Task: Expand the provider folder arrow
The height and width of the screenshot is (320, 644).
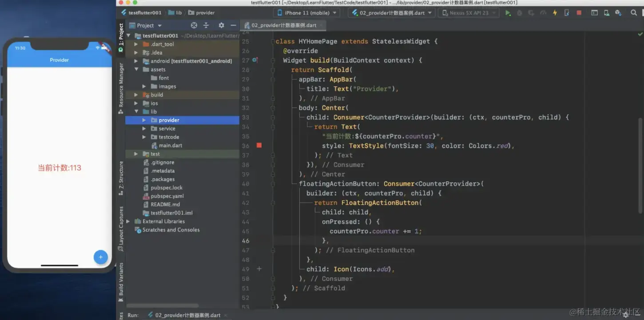Action: 144,120
